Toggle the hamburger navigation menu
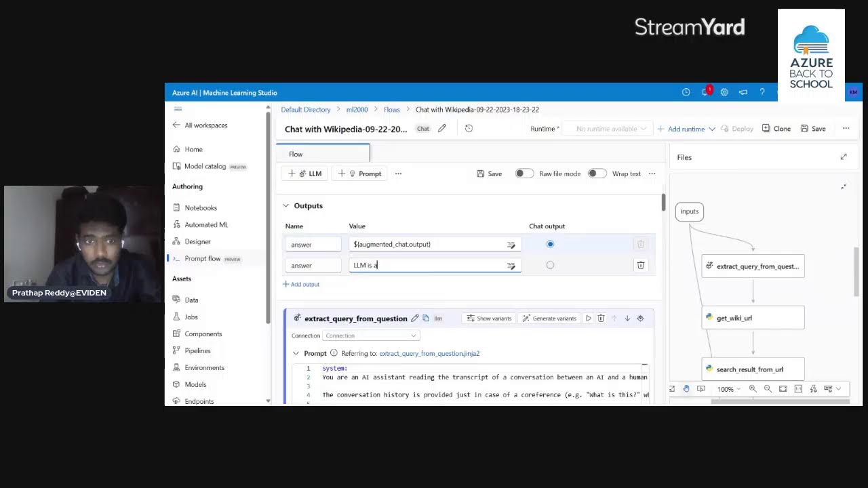 [178, 109]
